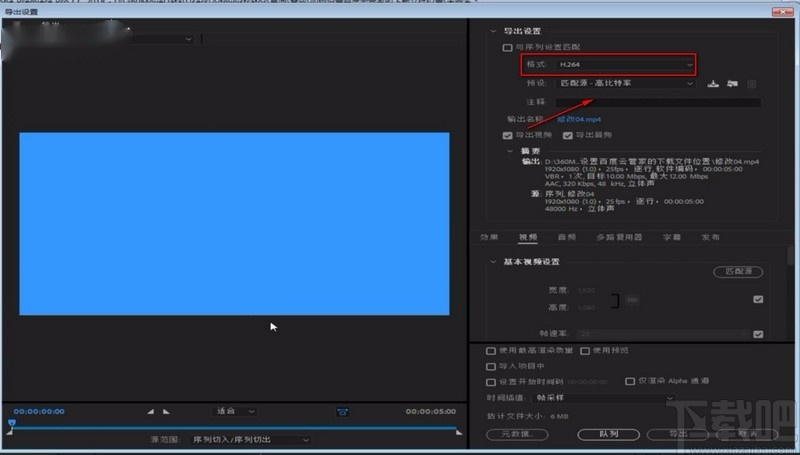Image resolution: width=800 pixels, height=455 pixels.
Task: Toggle the aspect ratio correction icon below the preview
Action: coord(342,412)
